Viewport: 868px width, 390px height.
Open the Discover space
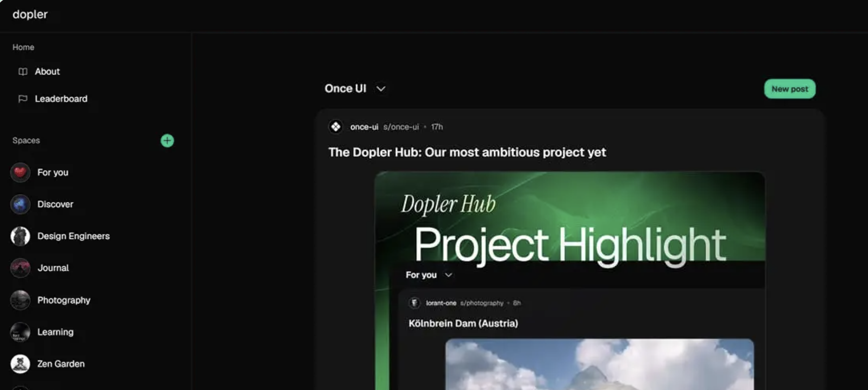55,204
